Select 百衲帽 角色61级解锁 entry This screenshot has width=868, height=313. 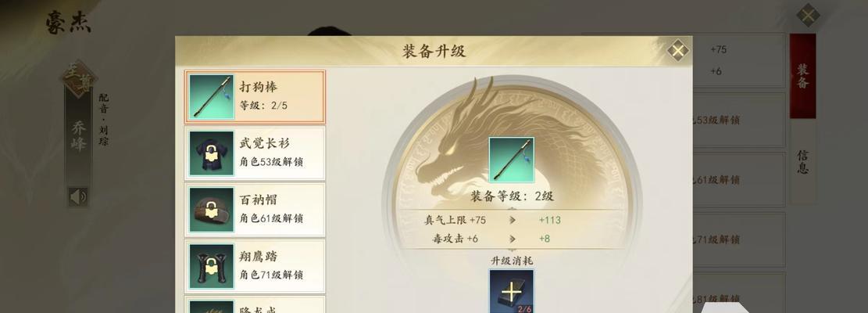point(255,210)
